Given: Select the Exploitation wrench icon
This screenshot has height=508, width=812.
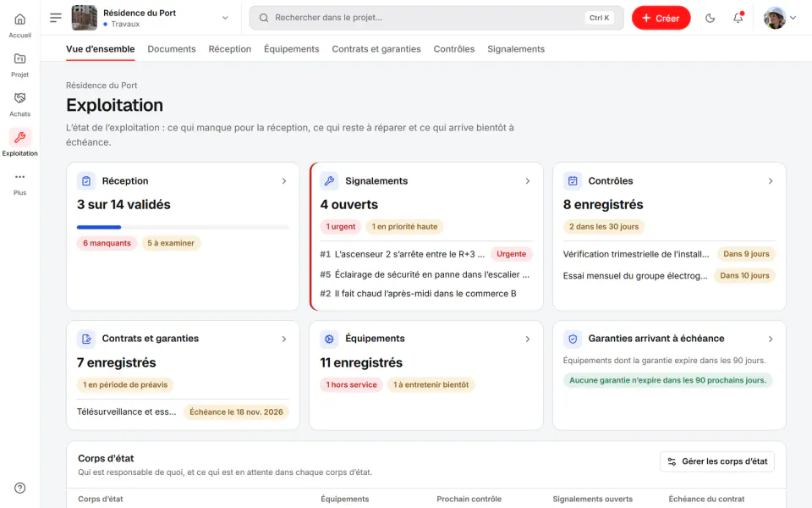Looking at the screenshot, I should click(x=19, y=137).
